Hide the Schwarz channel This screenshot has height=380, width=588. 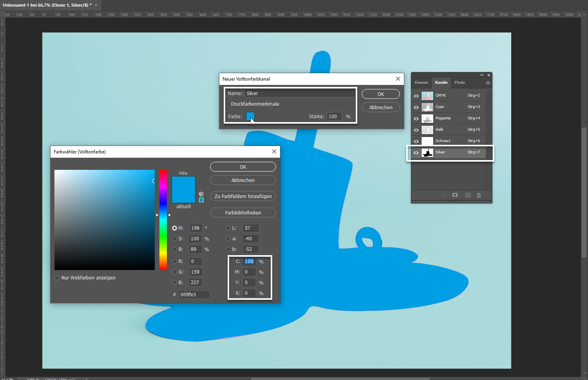pyautogui.click(x=416, y=141)
